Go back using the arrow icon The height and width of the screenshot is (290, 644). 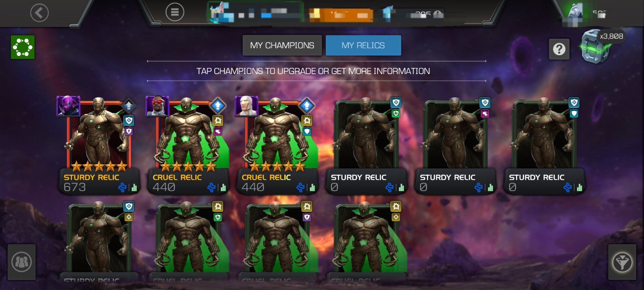[39, 12]
